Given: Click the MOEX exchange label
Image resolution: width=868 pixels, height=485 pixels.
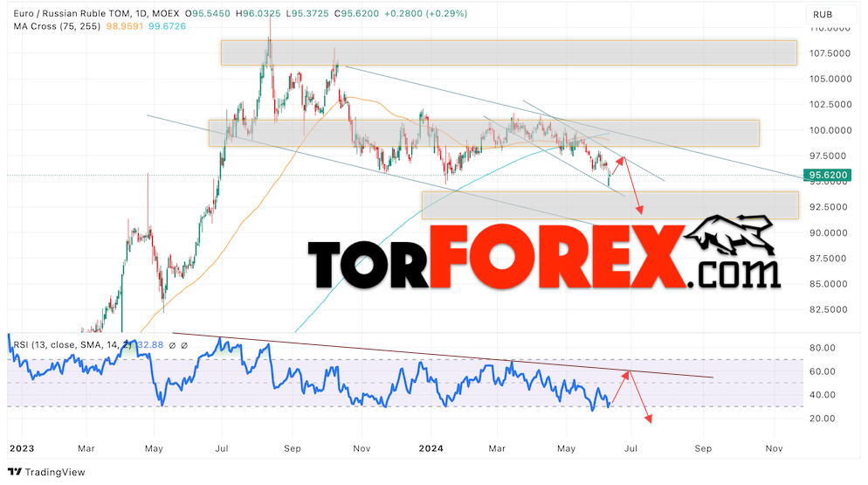Looking at the screenshot, I should [x=166, y=13].
